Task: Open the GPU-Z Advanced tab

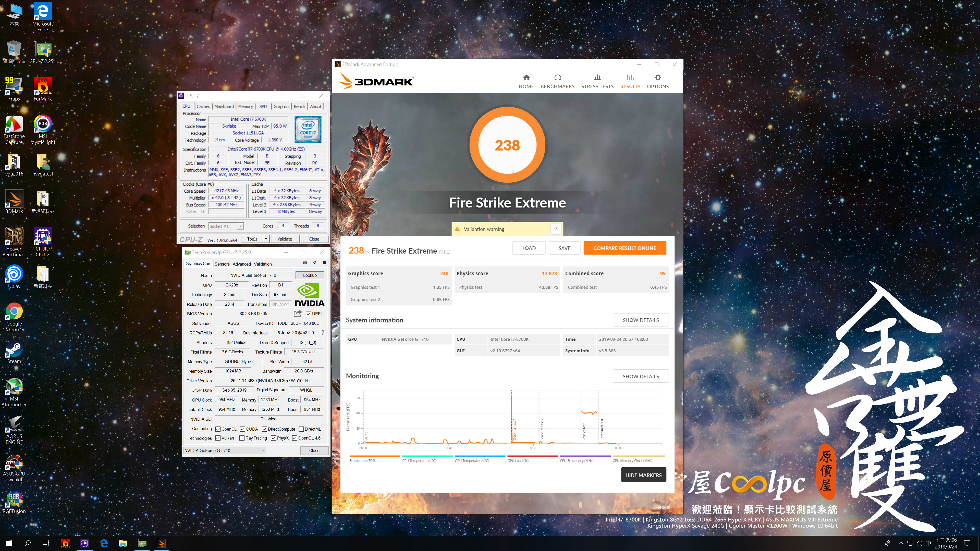Action: click(242, 264)
